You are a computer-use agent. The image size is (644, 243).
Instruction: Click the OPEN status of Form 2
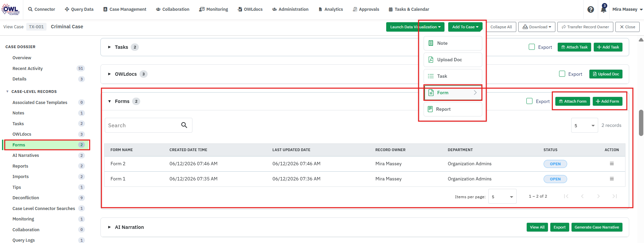pyautogui.click(x=555, y=164)
